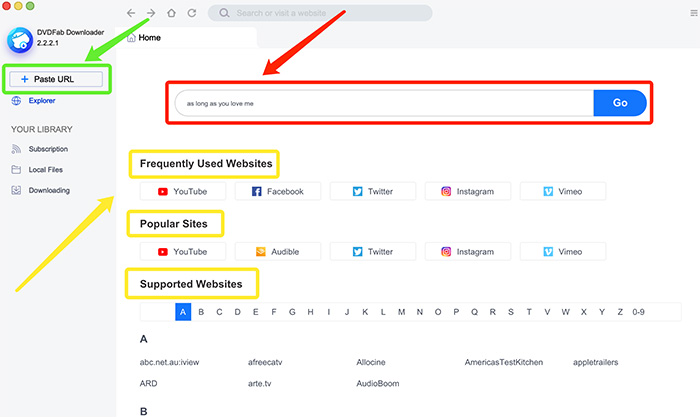This screenshot has height=417, width=700.
Task: Click the back navigation arrow
Action: 131,13
